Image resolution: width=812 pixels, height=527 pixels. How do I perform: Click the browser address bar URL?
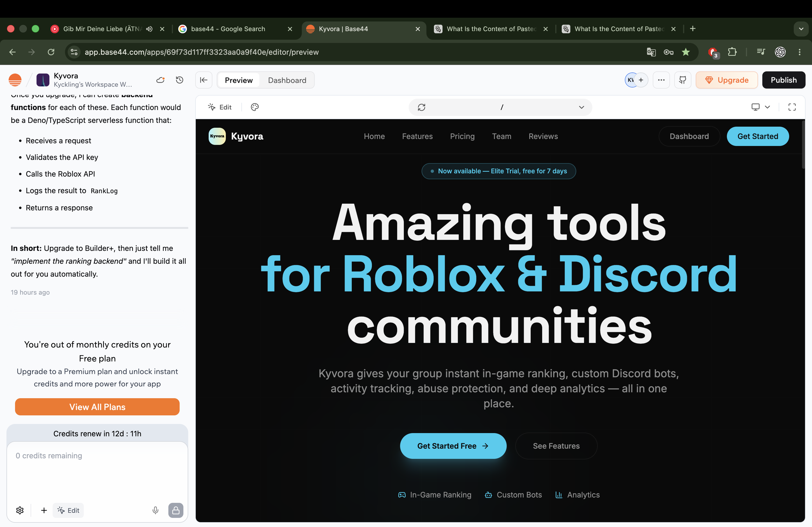202,52
